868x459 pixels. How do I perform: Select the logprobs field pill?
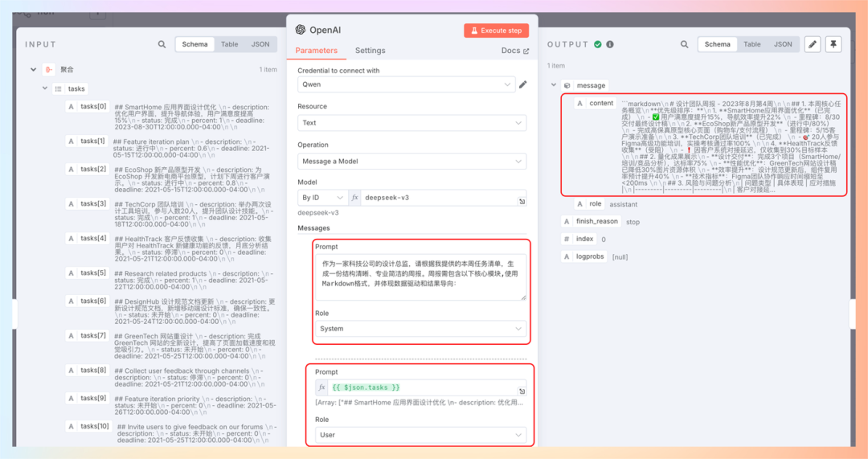click(583, 256)
